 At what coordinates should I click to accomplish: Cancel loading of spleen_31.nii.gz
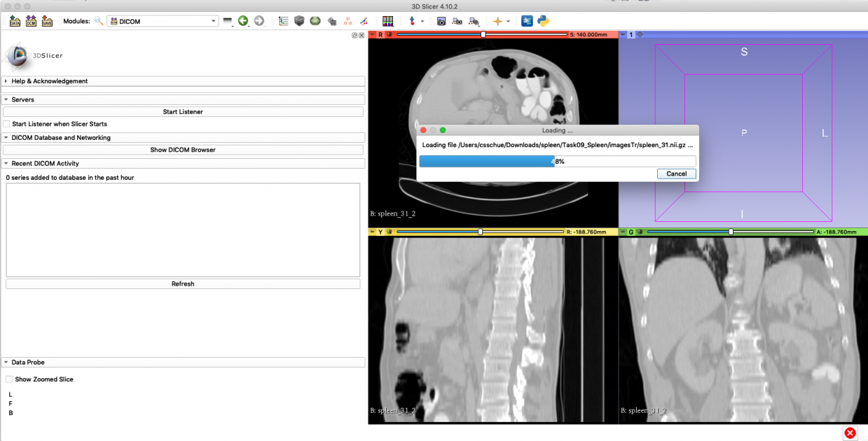pos(675,174)
